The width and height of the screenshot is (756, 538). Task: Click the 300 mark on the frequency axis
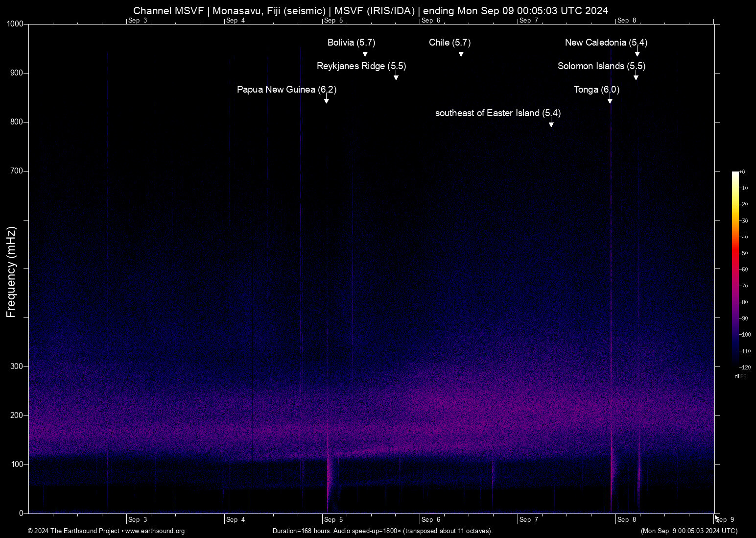(16, 366)
